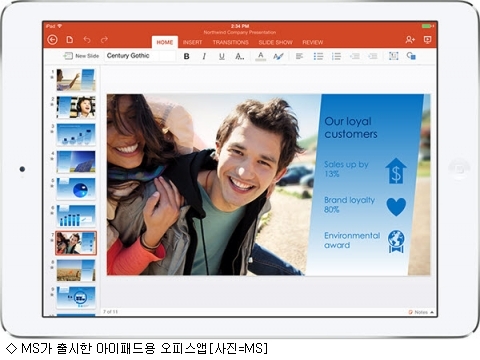Select slide 4 thumbnail
The image size is (480, 360).
tap(76, 162)
